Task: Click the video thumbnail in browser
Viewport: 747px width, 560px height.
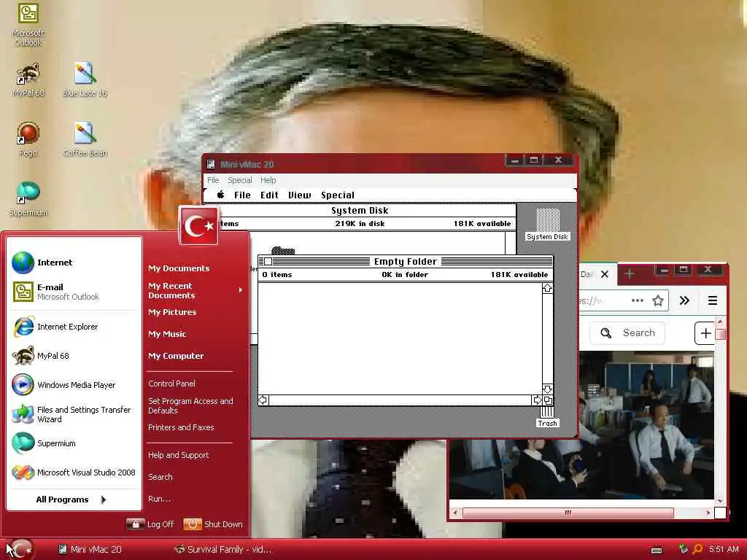Action: point(581,425)
